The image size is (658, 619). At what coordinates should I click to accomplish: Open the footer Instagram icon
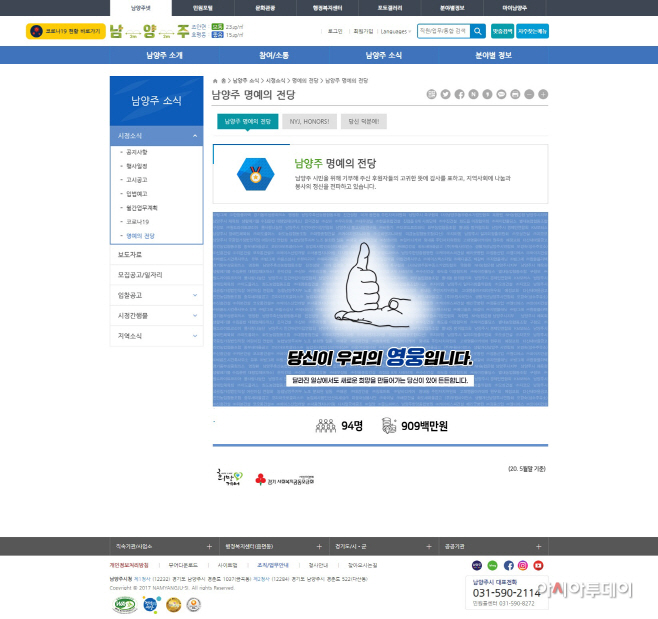(x=523, y=565)
